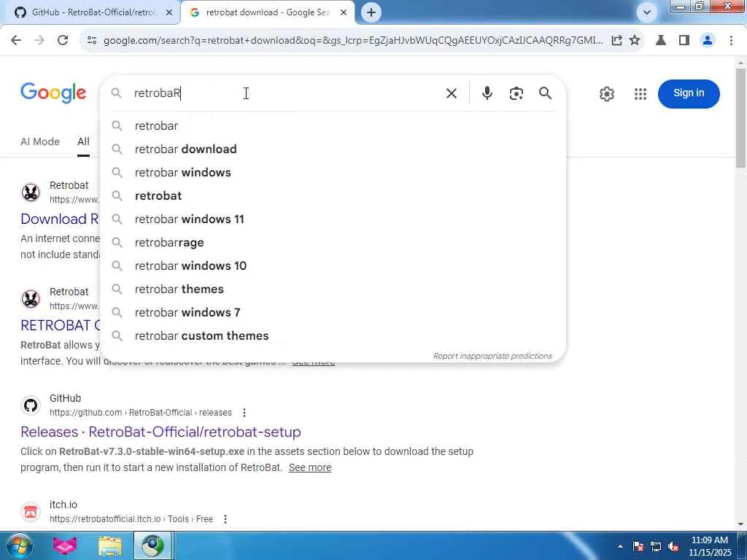The width and height of the screenshot is (747, 560).
Task: Select the AI Mode search tab
Action: click(x=40, y=141)
